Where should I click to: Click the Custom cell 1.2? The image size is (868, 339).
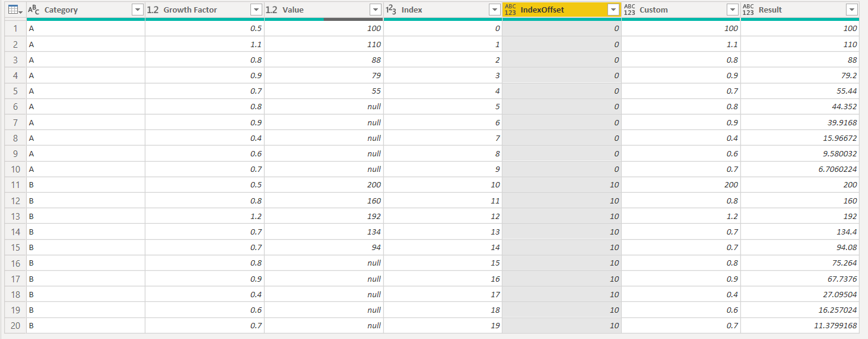[x=681, y=216]
